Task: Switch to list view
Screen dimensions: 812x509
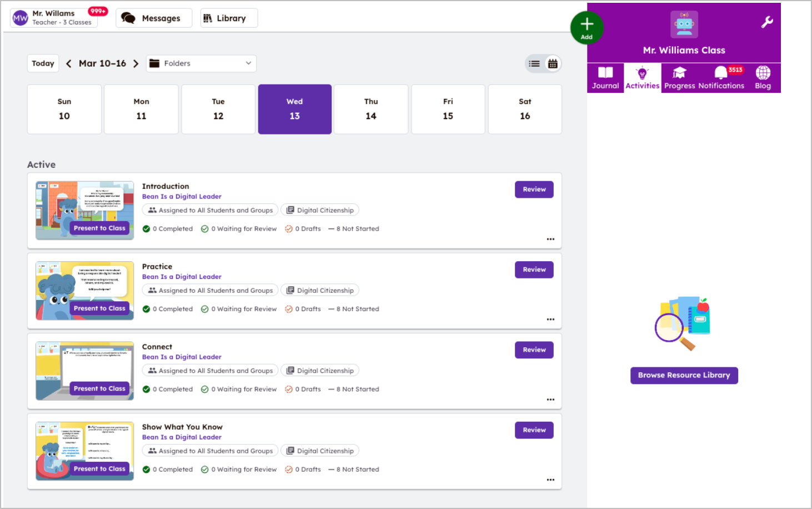Action: [x=534, y=63]
